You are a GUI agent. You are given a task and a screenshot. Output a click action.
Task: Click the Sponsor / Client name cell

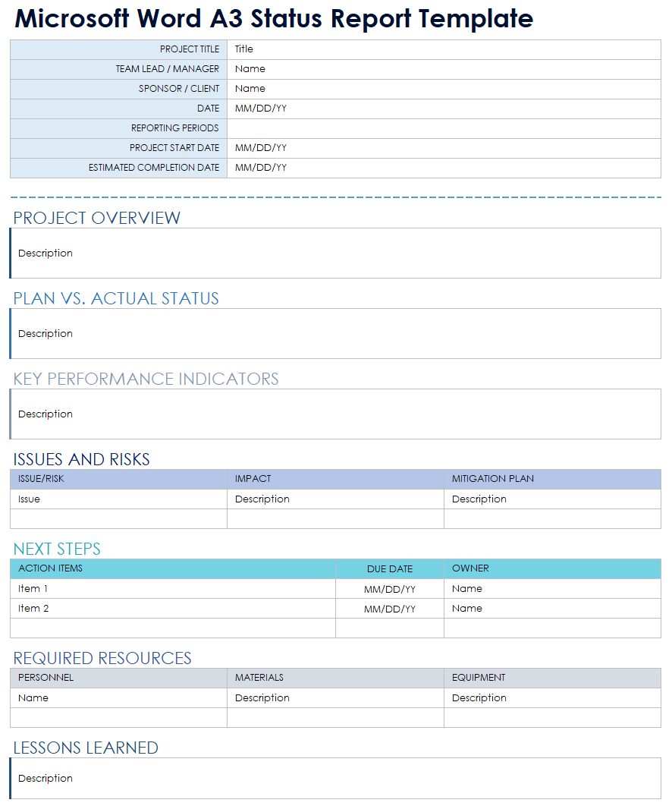point(443,89)
